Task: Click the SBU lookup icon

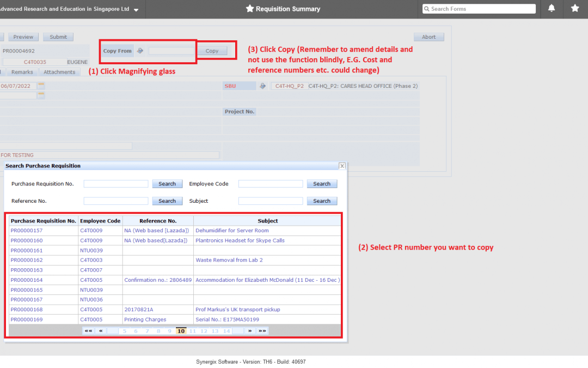Action: (x=262, y=86)
